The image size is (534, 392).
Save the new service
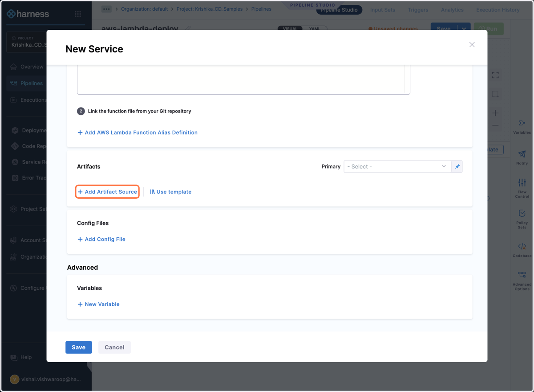coord(79,347)
